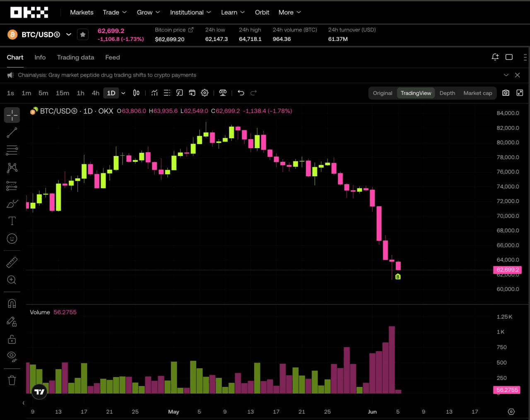Delete drawings with the trash icon
530x420 pixels.
point(12,380)
